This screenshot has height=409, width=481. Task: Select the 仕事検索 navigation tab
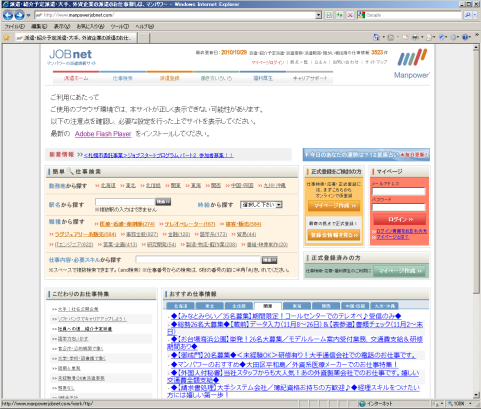(x=123, y=78)
